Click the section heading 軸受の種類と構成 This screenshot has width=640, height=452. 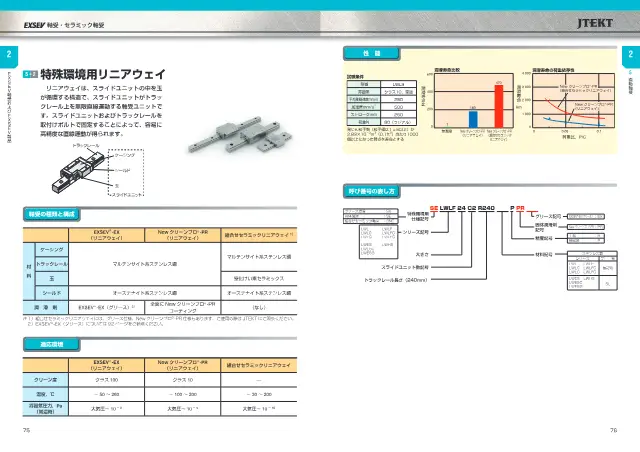[x=51, y=214]
